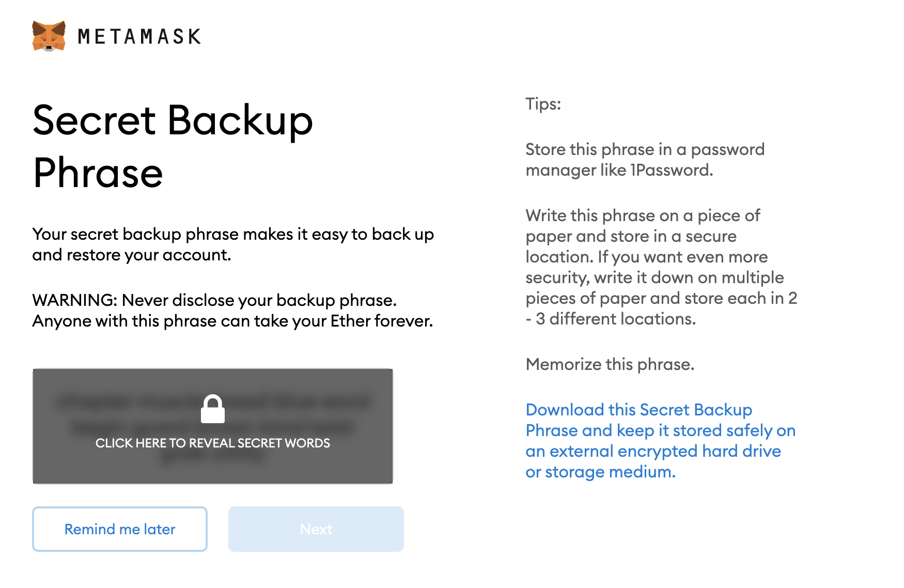Reveal secret words via the overlay label
The height and width of the screenshot is (588, 904).
(x=212, y=443)
